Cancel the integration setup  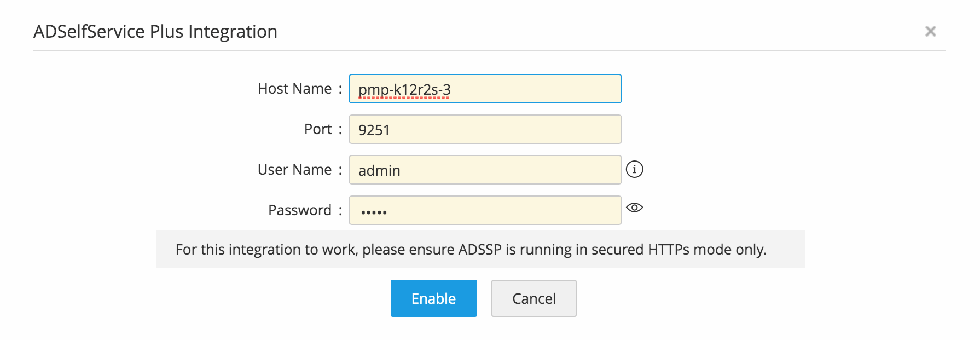pos(534,298)
